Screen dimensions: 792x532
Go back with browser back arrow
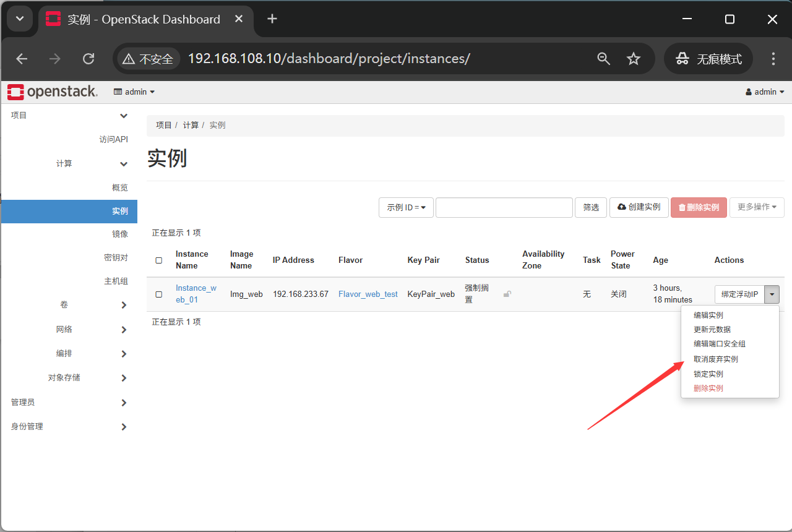[22, 59]
